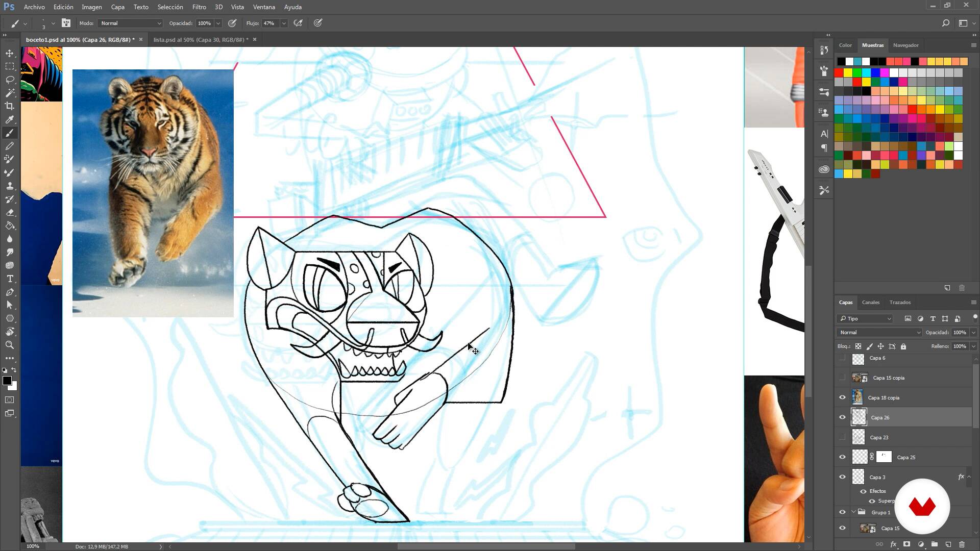Click the horizontal canvas scrollbar
980x551 pixels.
point(486,546)
